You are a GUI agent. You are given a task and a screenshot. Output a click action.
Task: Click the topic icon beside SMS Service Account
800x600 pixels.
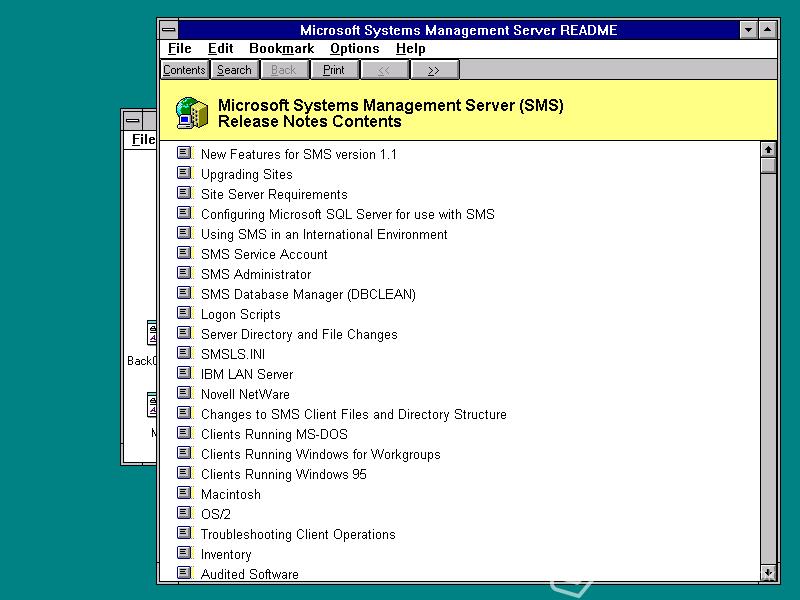185,253
